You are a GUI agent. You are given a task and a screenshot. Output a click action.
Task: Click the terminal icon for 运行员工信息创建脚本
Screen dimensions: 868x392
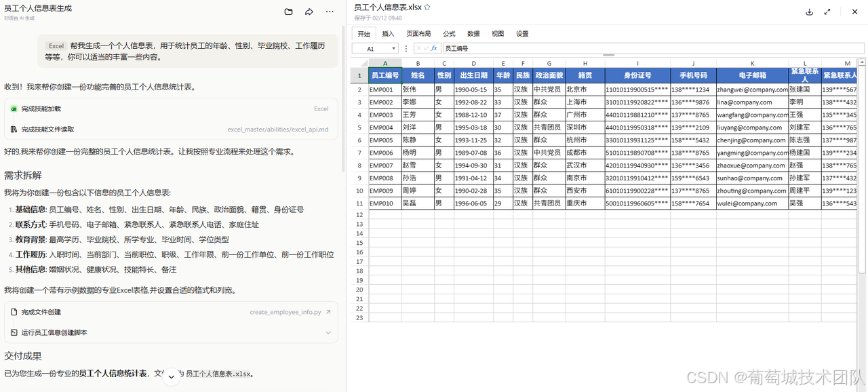click(14, 332)
